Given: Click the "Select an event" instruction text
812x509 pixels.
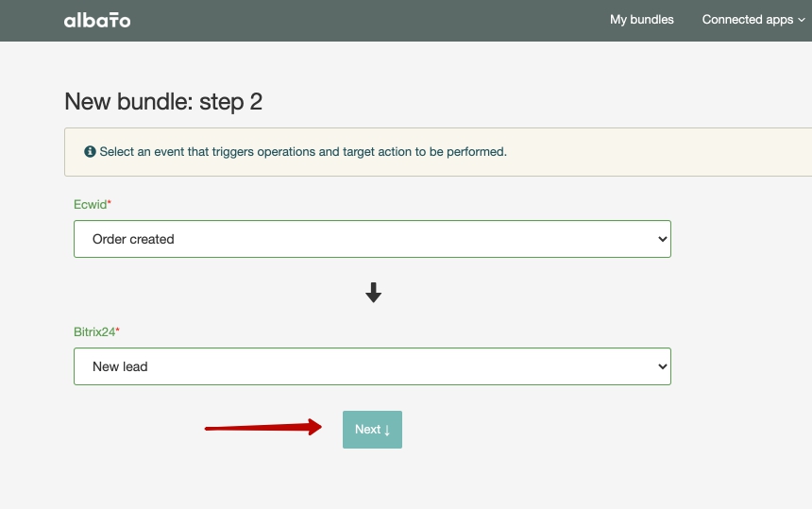Looking at the screenshot, I should [303, 151].
